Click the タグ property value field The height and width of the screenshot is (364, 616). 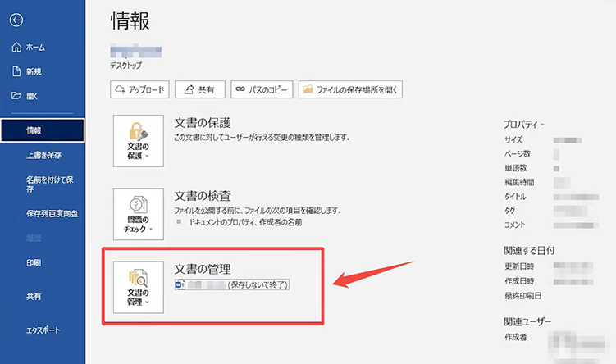(x=570, y=211)
